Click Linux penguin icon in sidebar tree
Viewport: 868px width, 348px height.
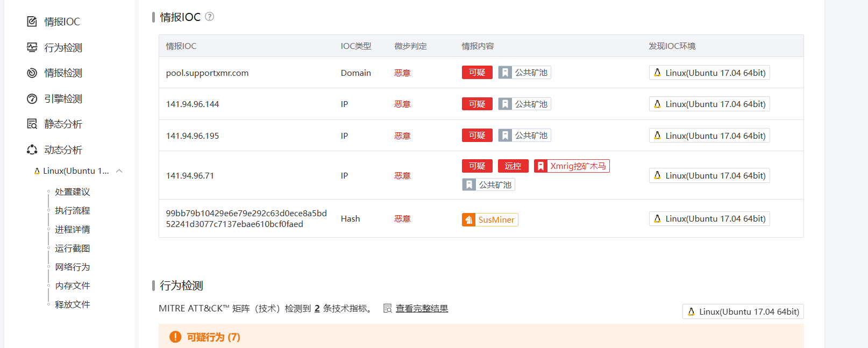point(37,171)
